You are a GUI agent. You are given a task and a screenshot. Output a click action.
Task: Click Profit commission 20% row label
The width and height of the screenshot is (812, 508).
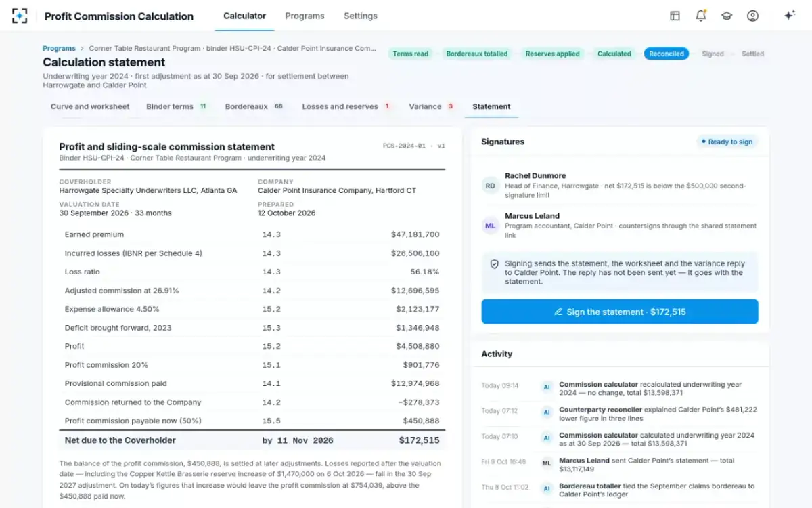point(106,365)
